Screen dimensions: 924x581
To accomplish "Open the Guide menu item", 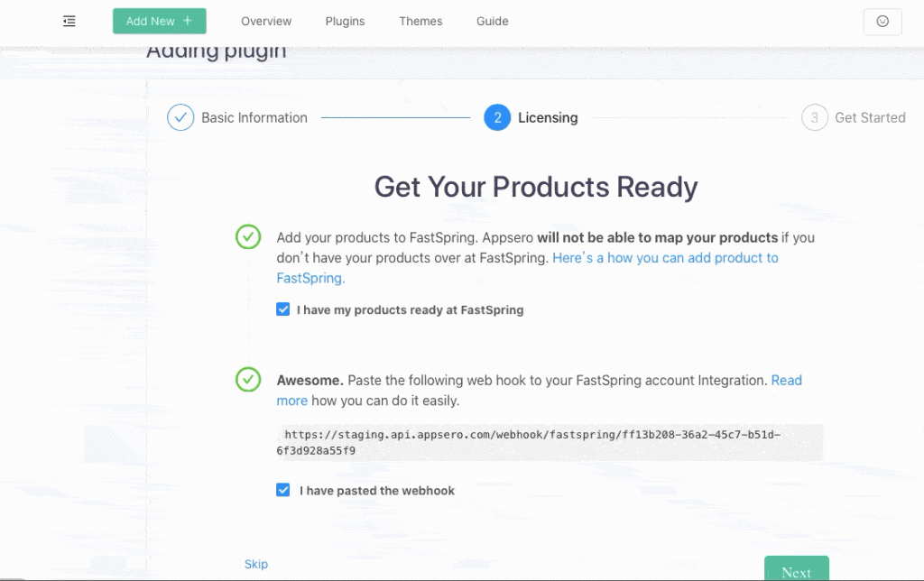I will (492, 22).
